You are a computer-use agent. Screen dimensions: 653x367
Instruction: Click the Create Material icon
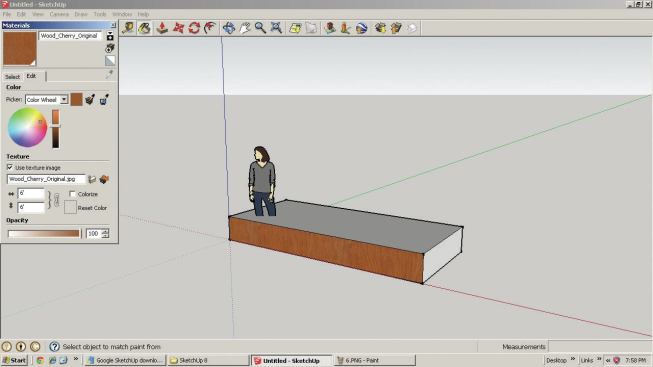(110, 48)
